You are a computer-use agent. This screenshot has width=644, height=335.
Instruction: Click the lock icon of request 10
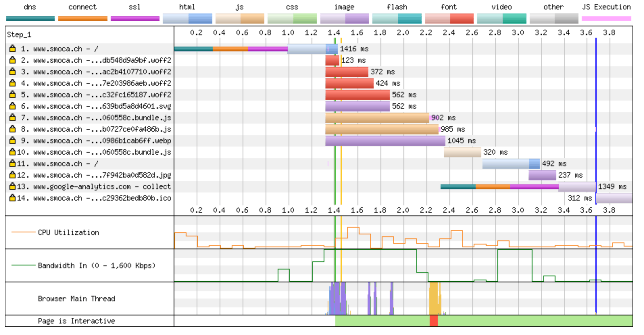click(13, 152)
